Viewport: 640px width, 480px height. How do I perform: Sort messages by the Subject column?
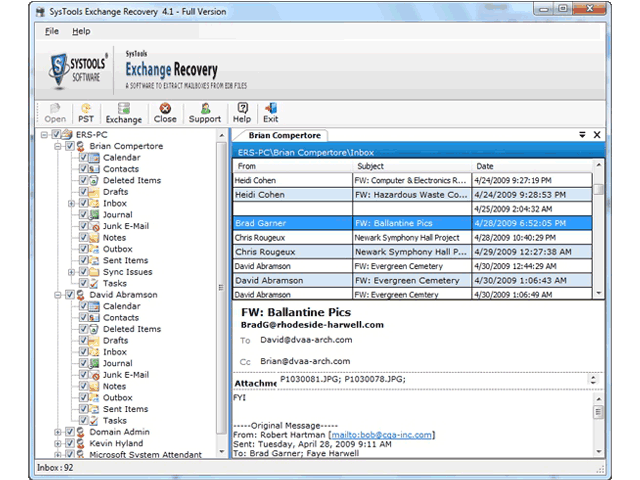pyautogui.click(x=412, y=166)
